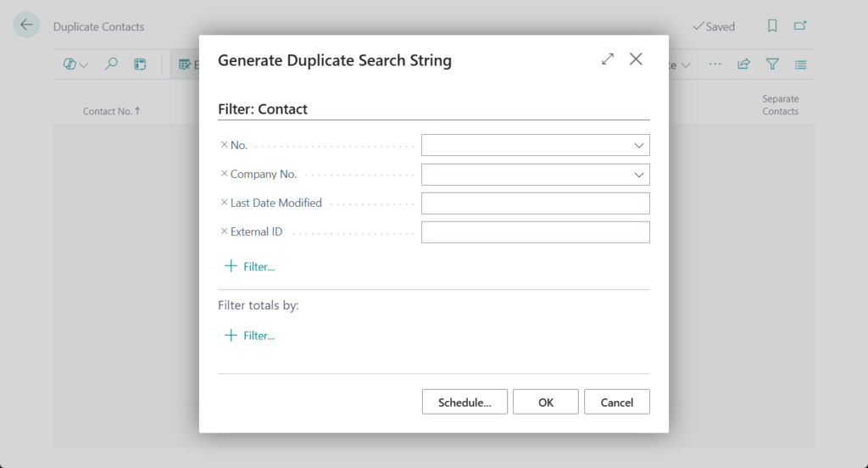Click the Schedule... button
The image size is (868, 468).
pos(465,402)
